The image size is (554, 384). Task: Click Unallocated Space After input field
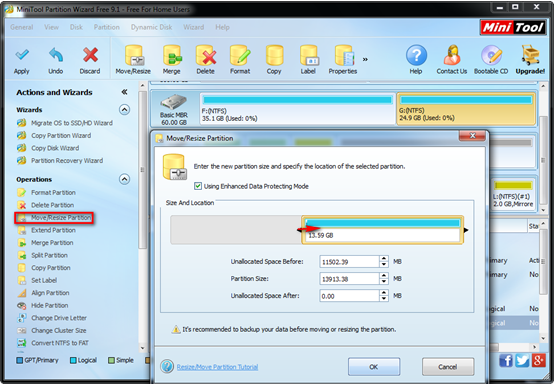(349, 296)
